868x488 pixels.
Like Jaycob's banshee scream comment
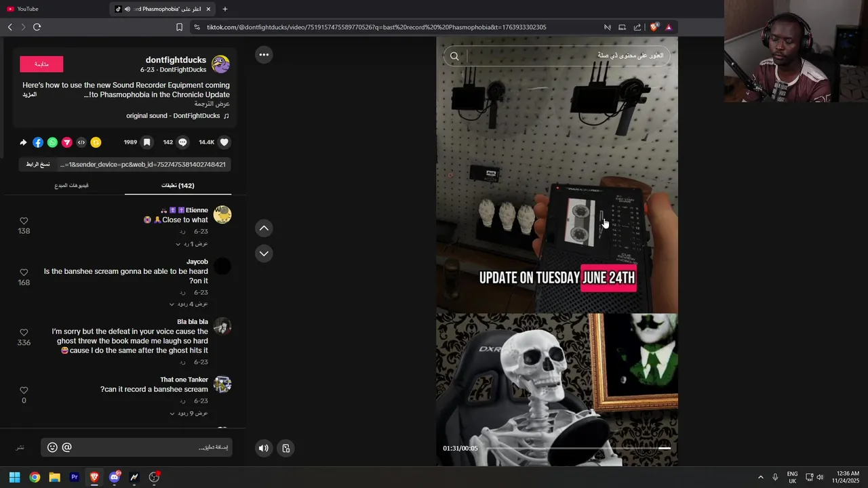(24, 272)
